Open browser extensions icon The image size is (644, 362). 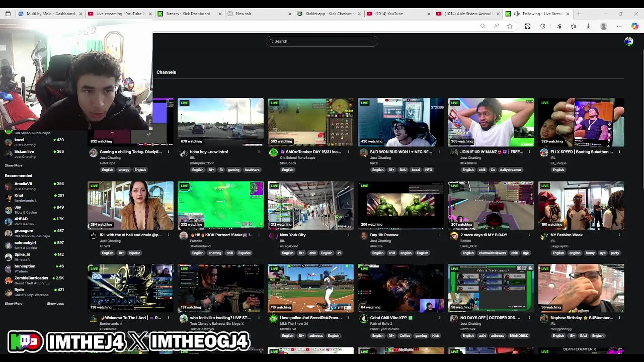(x=542, y=26)
